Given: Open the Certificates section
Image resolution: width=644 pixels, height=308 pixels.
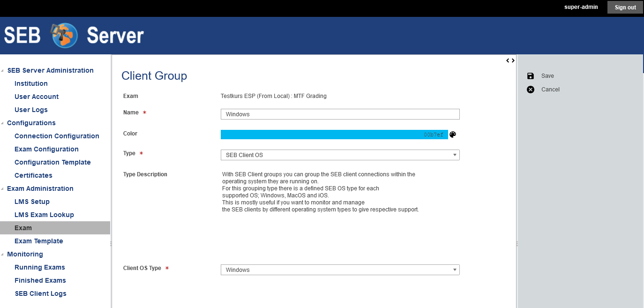Looking at the screenshot, I should point(33,175).
